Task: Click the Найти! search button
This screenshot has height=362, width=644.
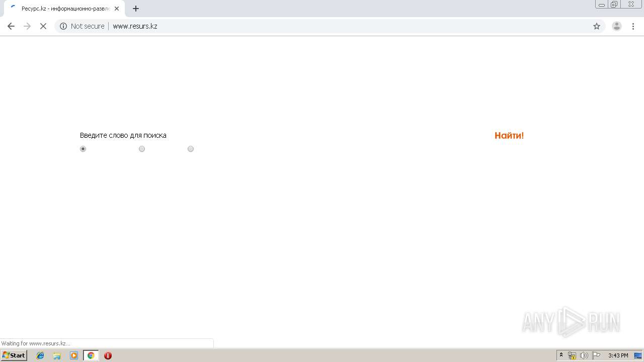Action: (509, 135)
